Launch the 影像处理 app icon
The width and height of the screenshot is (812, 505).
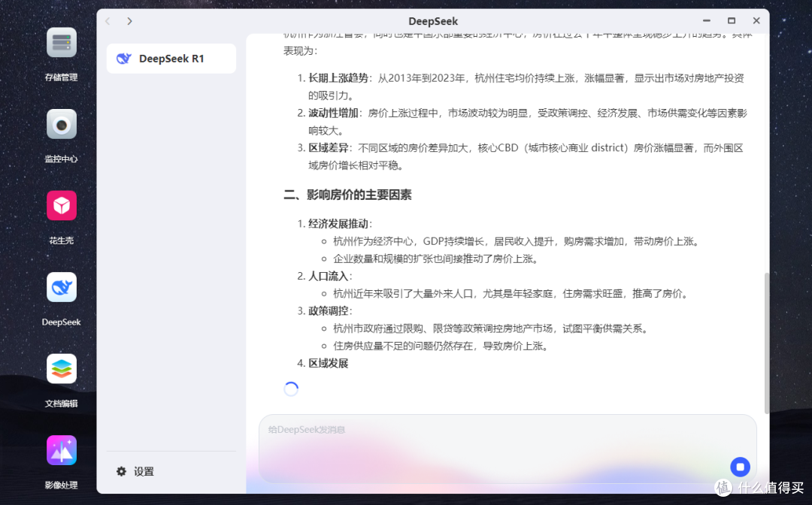61,451
